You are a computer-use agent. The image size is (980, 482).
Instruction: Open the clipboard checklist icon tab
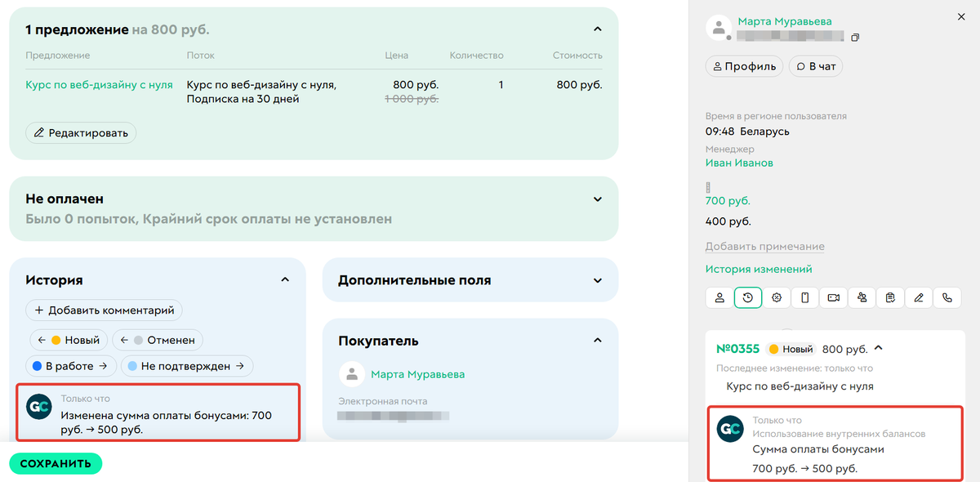tap(890, 298)
